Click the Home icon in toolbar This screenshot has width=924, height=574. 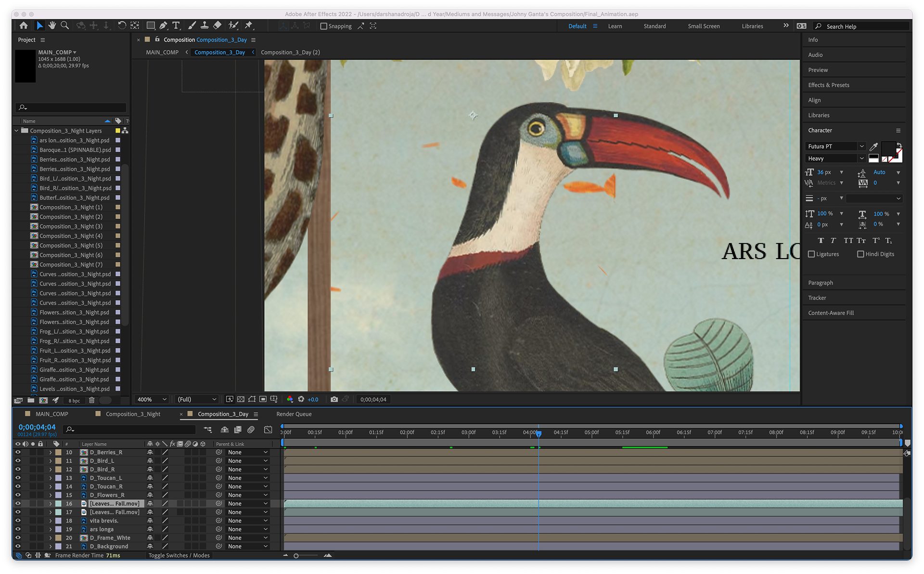pyautogui.click(x=24, y=26)
